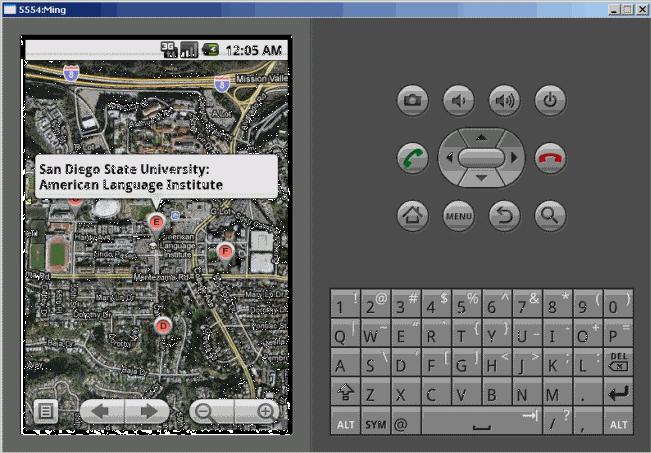Click the L key
Screen dimensions: 651x453
coord(588,362)
